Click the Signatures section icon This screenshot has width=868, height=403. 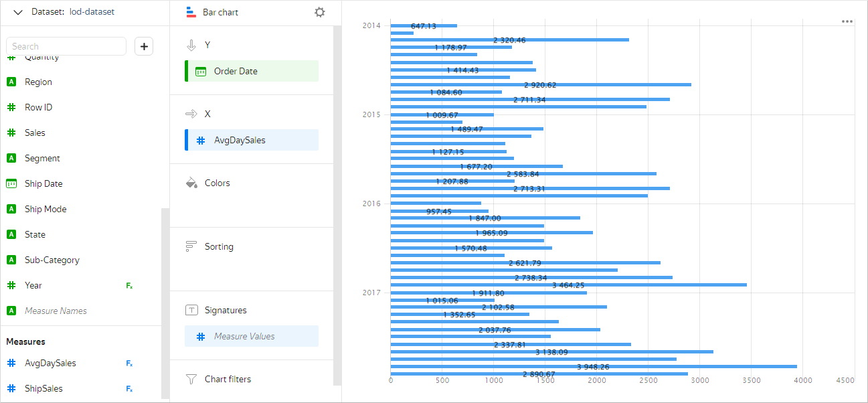pyautogui.click(x=191, y=310)
